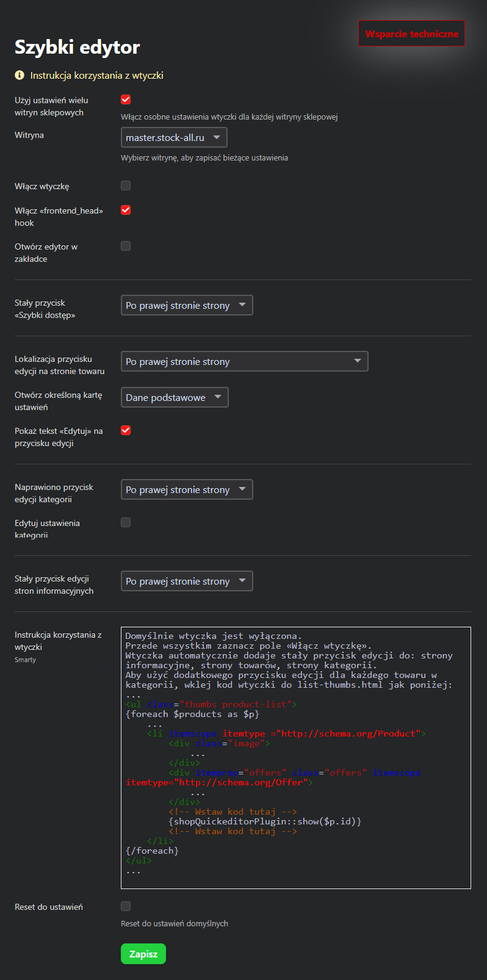Disable the frontend_head hook checkbox
The width and height of the screenshot is (487, 980).
126,210
